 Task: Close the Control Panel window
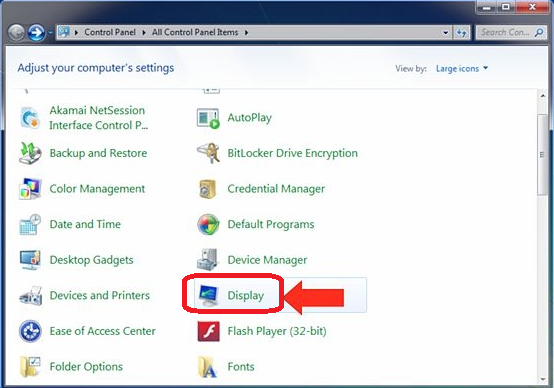tap(532, 7)
